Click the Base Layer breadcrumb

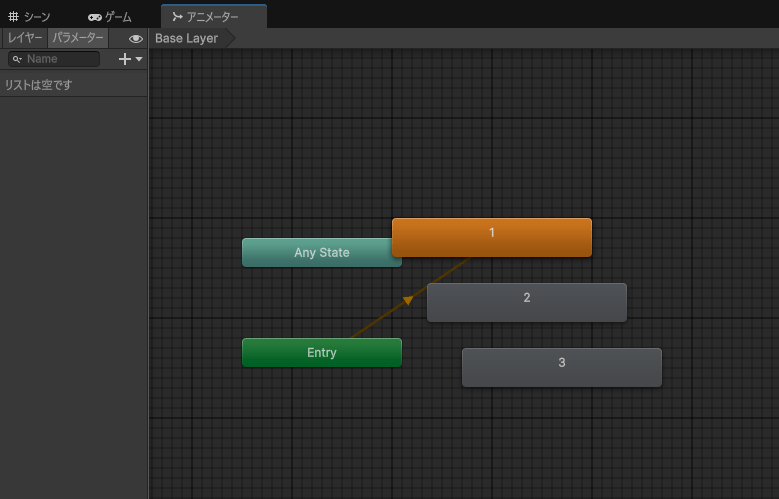click(187, 39)
